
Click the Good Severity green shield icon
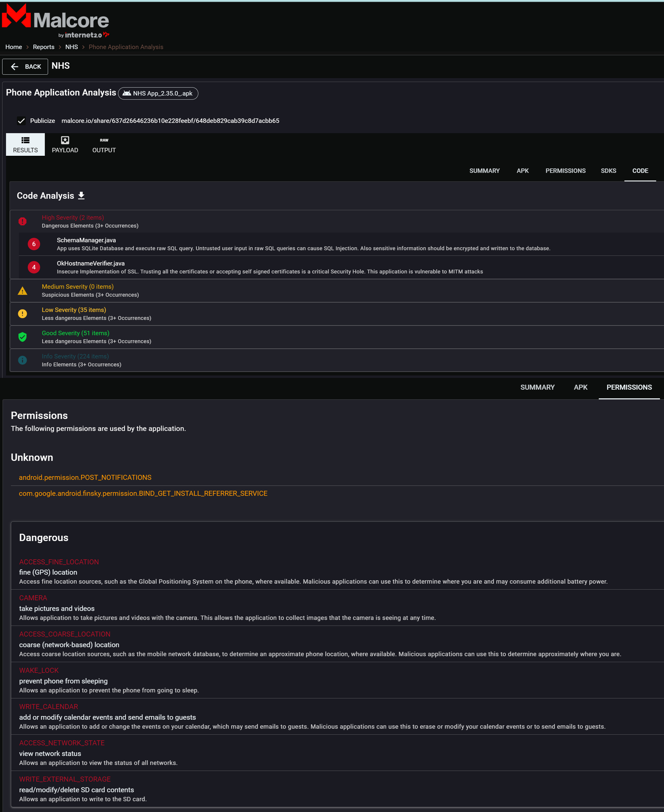click(x=22, y=337)
